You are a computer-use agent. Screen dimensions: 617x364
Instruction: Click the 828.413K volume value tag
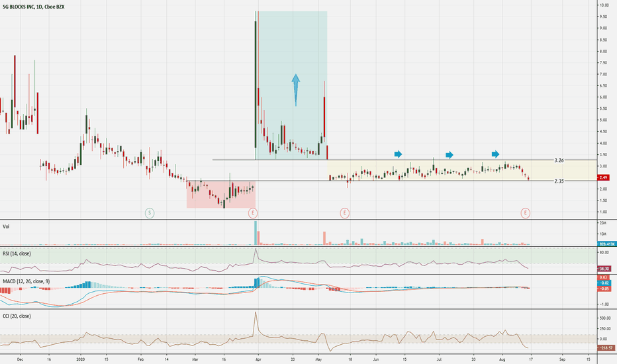click(606, 244)
